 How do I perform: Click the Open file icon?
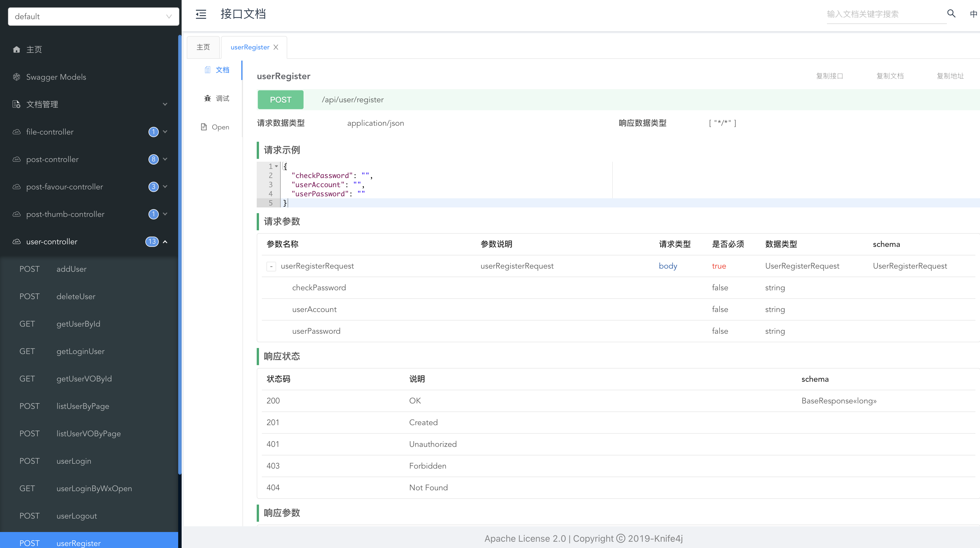point(204,127)
